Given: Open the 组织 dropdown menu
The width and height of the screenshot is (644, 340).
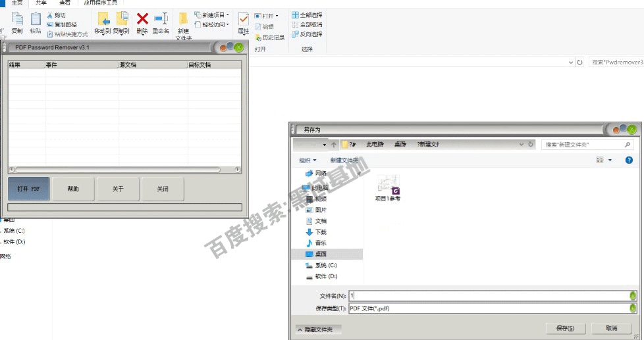Looking at the screenshot, I should point(308,160).
